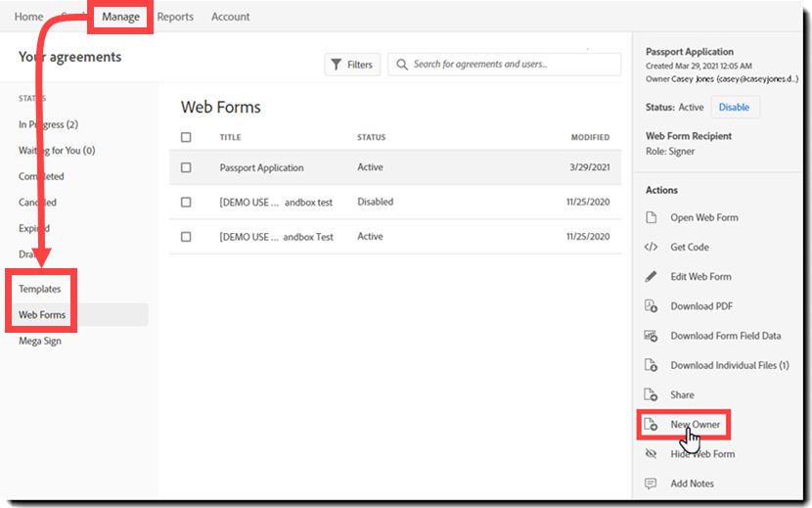The width and height of the screenshot is (812, 508).
Task: Click the Edit Web Form pencil icon
Action: (x=651, y=276)
